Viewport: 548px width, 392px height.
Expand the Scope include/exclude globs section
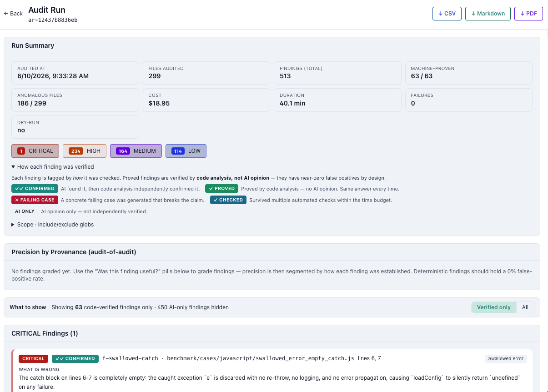point(53,225)
